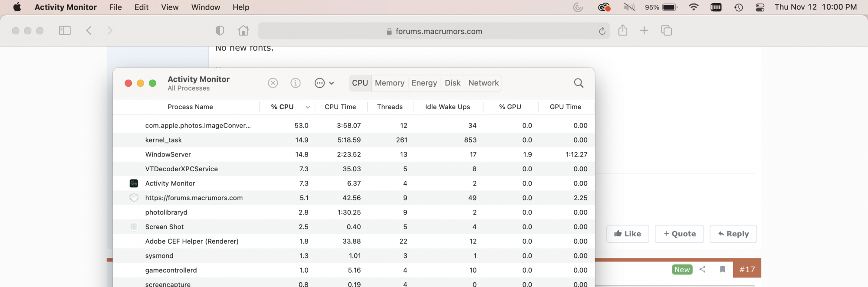Viewport: 868px width, 287px height.
Task: Switch to the Energy tab
Action: coord(424,83)
